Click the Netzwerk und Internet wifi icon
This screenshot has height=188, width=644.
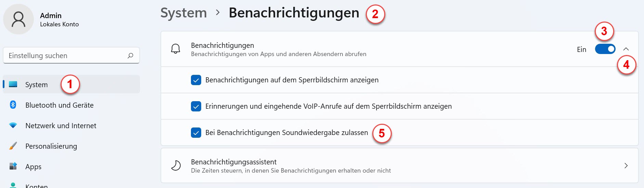[13, 125]
